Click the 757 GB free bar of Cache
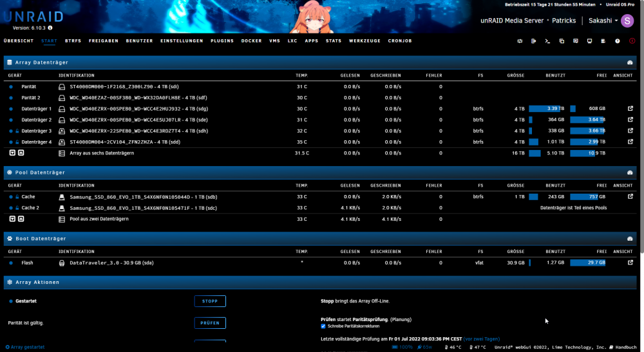644x352 pixels. tap(588, 197)
